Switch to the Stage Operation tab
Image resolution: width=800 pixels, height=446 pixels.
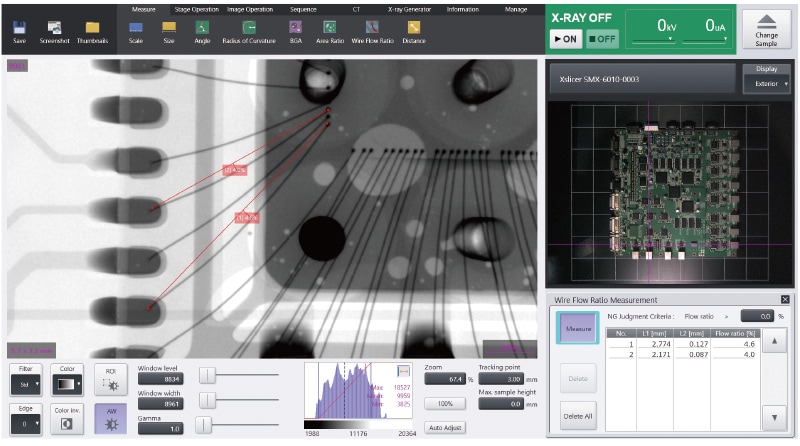click(196, 9)
